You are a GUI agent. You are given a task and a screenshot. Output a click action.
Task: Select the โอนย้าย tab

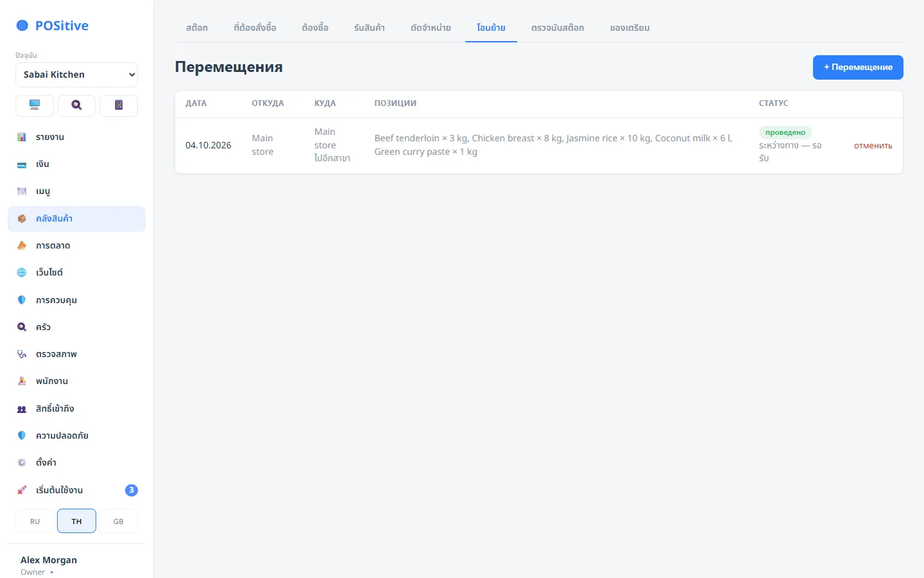tap(491, 28)
